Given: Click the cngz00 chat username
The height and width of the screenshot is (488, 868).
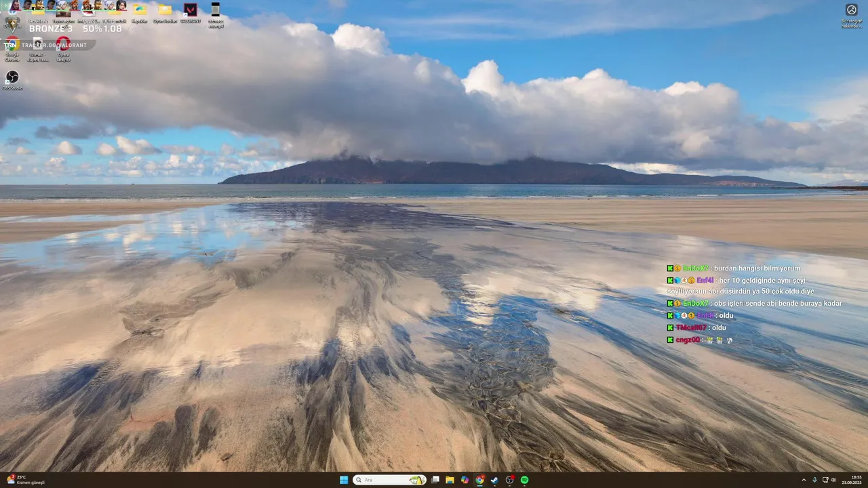Looking at the screenshot, I should [x=688, y=340].
